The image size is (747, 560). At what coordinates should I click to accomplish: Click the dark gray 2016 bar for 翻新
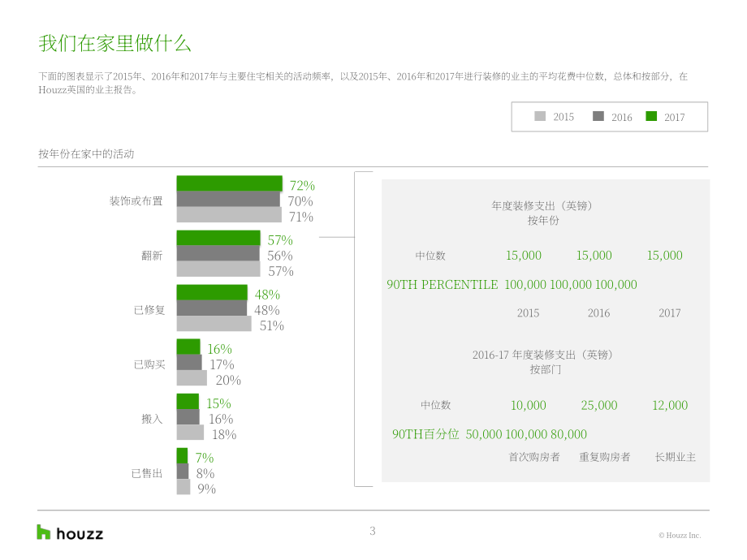click(x=218, y=253)
